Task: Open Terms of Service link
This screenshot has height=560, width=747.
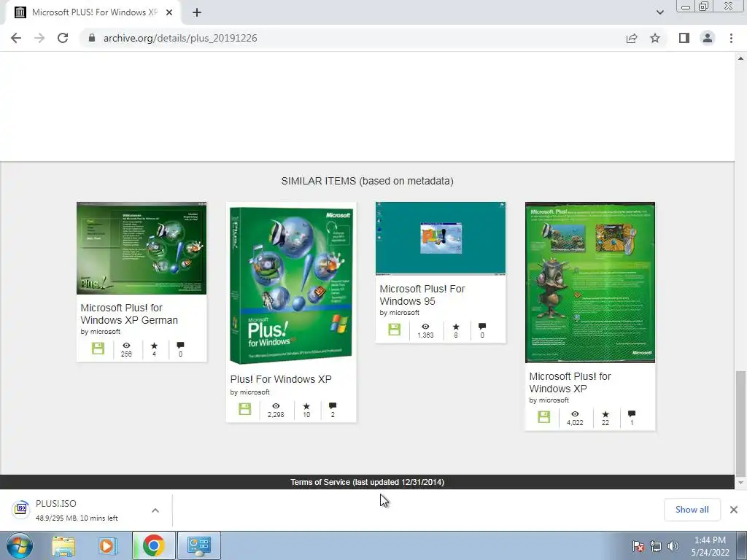Action: tap(368, 482)
